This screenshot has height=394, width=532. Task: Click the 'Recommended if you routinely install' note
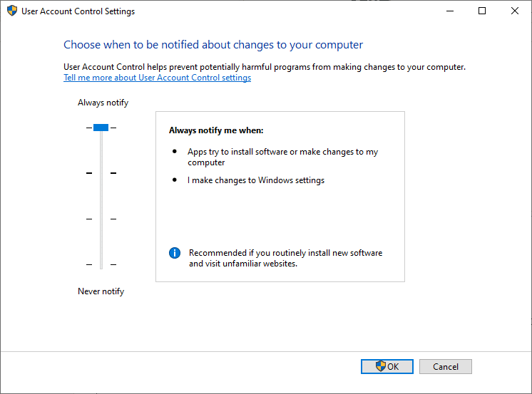coord(285,258)
